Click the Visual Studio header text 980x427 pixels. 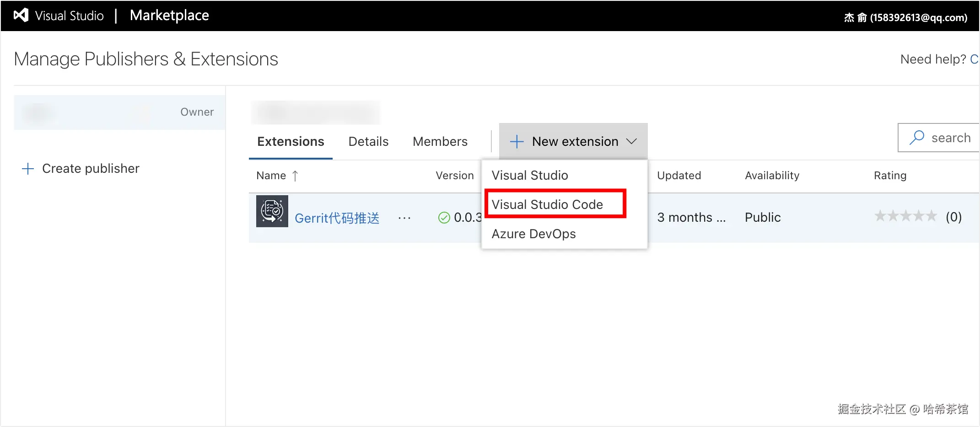point(70,16)
